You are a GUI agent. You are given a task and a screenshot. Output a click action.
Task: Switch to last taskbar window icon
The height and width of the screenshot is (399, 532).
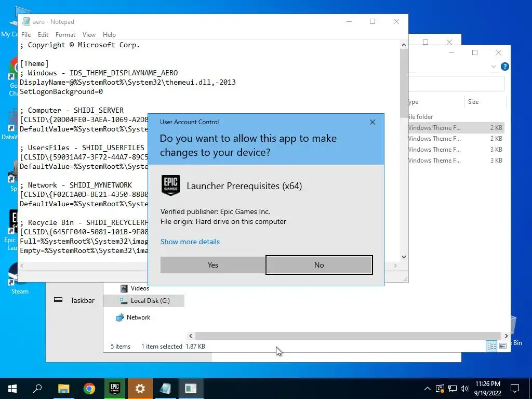coord(191,389)
